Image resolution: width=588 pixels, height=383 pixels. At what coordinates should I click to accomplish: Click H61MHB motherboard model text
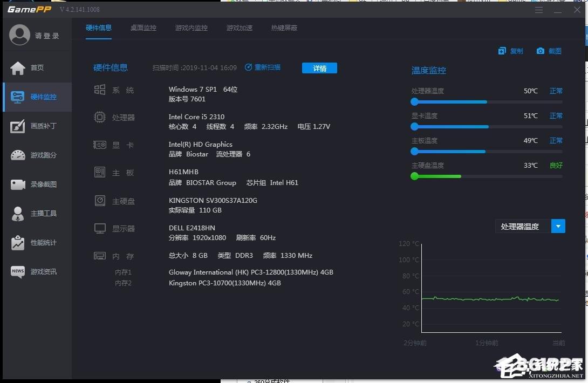pos(183,172)
